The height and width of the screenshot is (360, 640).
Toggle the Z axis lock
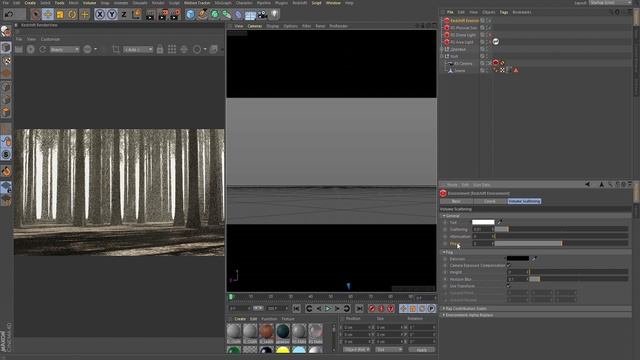click(124, 15)
